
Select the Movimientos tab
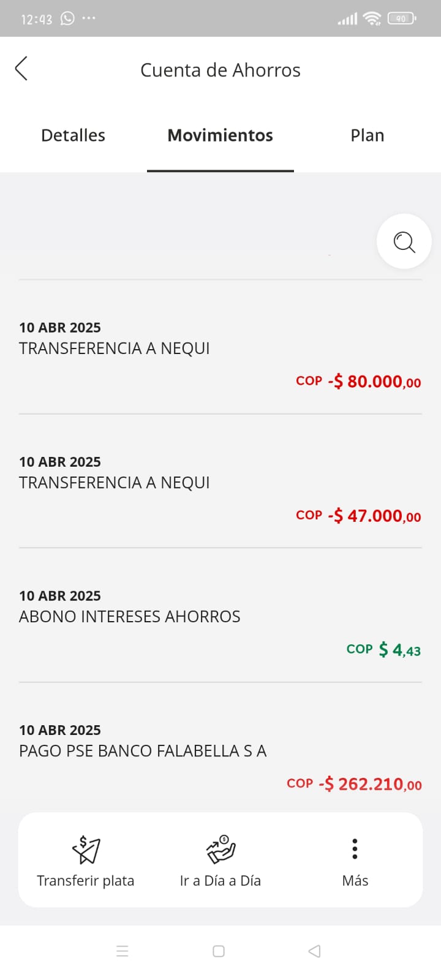(x=221, y=135)
